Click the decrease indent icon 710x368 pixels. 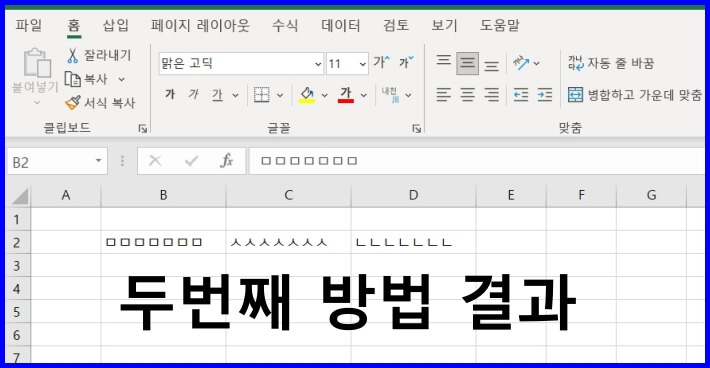tap(521, 95)
